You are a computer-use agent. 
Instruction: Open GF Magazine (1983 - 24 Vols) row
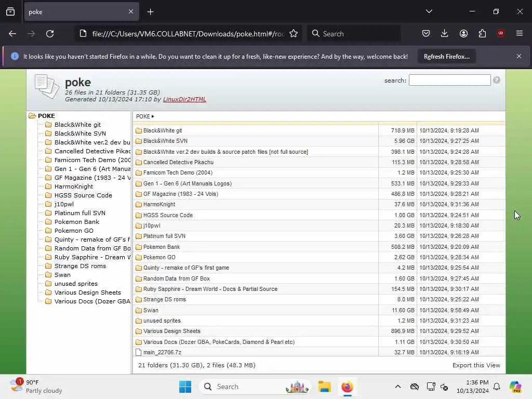click(319, 194)
